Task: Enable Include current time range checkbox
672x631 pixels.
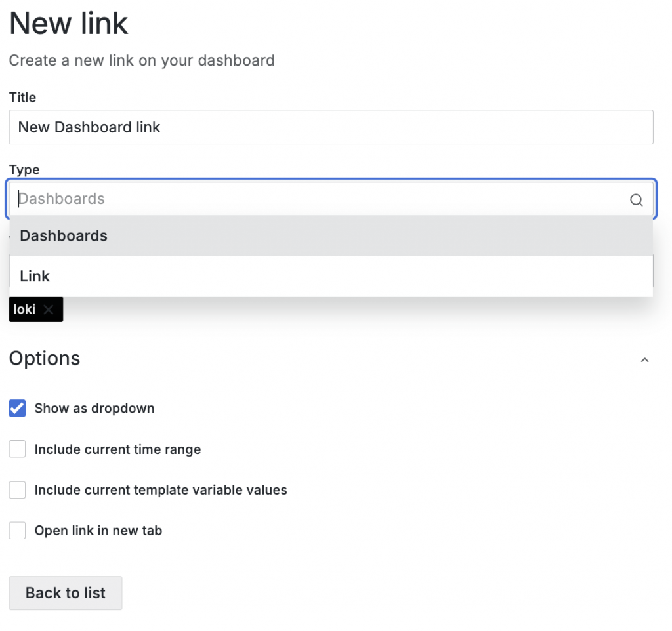Action: pos(17,449)
